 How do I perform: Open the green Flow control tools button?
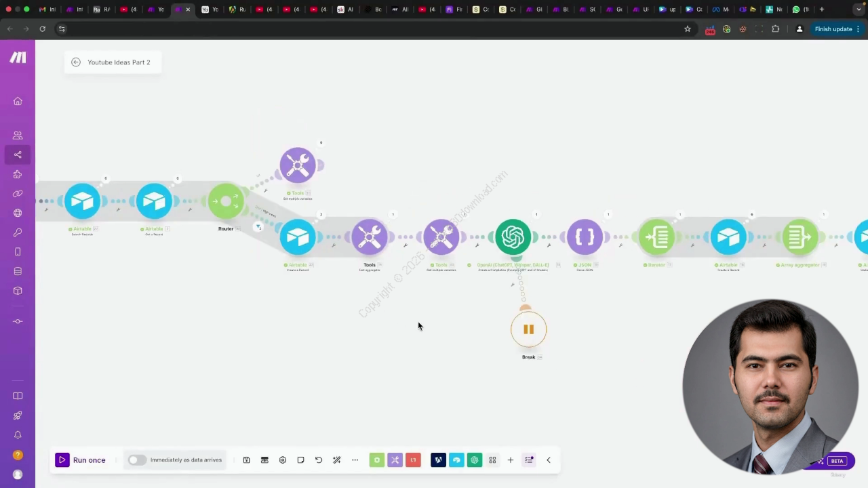click(x=377, y=460)
